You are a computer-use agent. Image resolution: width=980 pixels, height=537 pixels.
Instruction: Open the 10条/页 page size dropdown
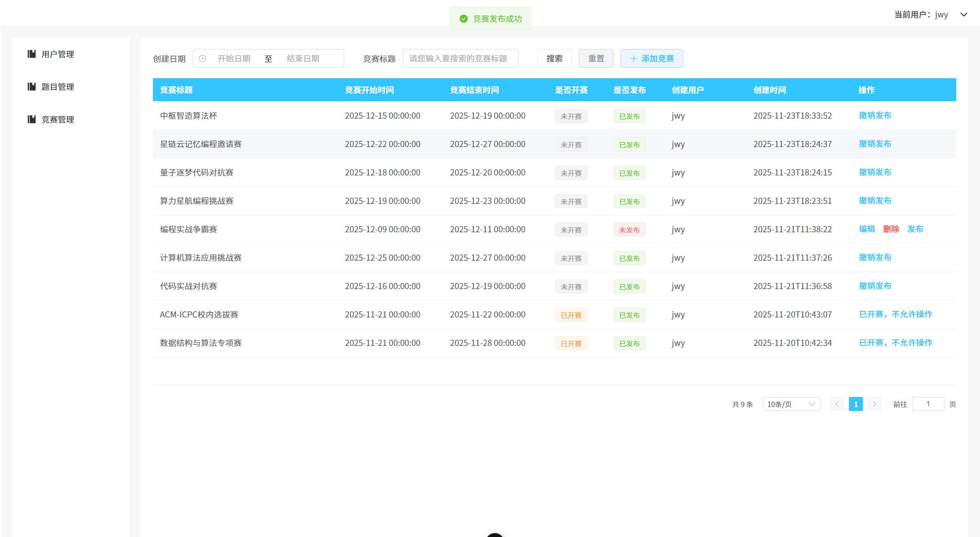(791, 404)
